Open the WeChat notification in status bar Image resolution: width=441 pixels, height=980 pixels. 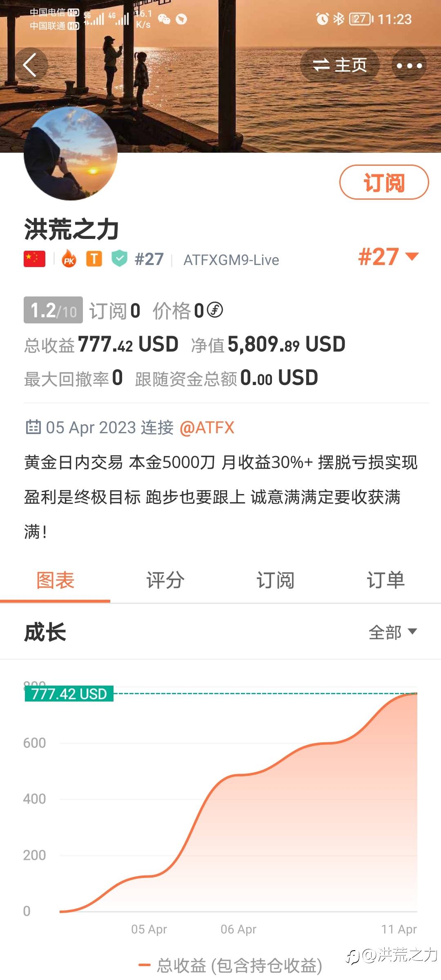point(164,19)
